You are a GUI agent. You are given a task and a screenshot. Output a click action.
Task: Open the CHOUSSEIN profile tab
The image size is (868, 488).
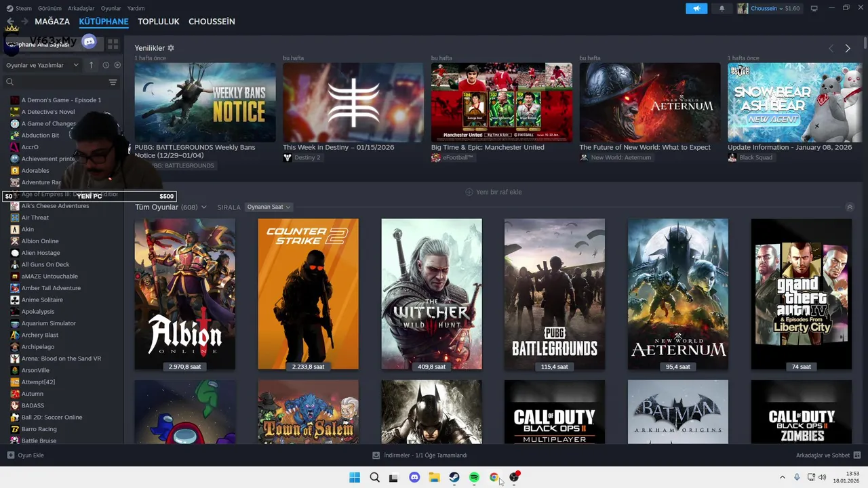click(x=212, y=22)
